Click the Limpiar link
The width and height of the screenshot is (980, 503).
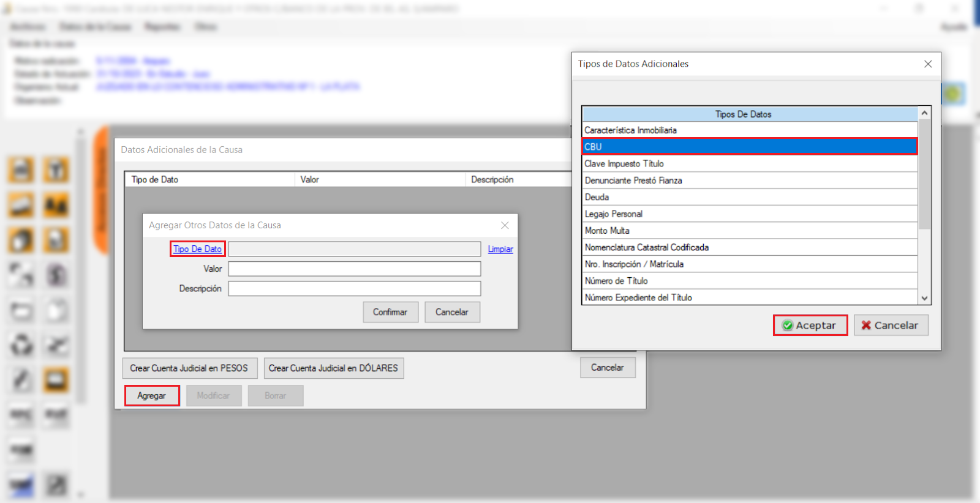500,249
